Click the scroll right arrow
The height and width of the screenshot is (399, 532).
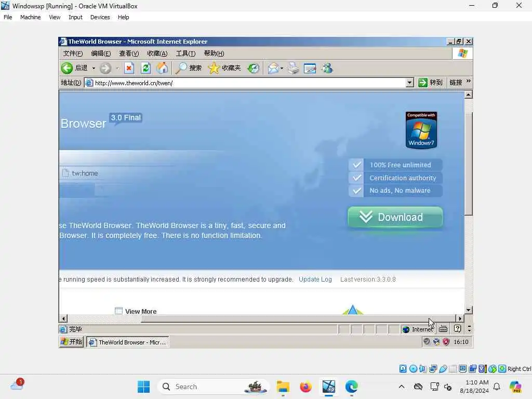[x=460, y=318]
